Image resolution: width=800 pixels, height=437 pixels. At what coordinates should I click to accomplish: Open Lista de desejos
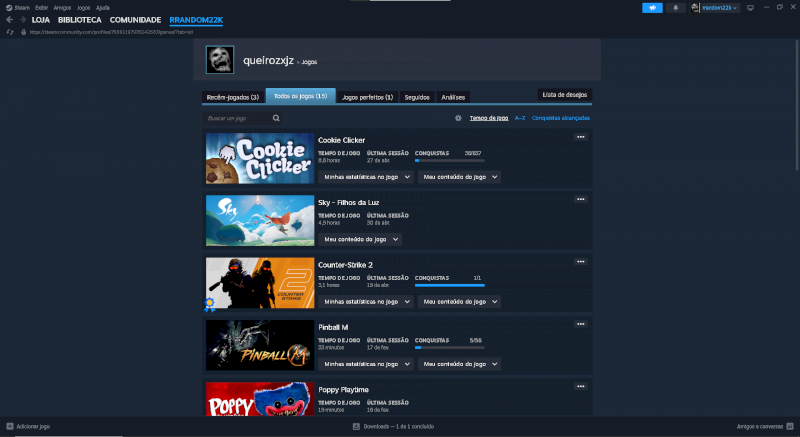(x=564, y=95)
